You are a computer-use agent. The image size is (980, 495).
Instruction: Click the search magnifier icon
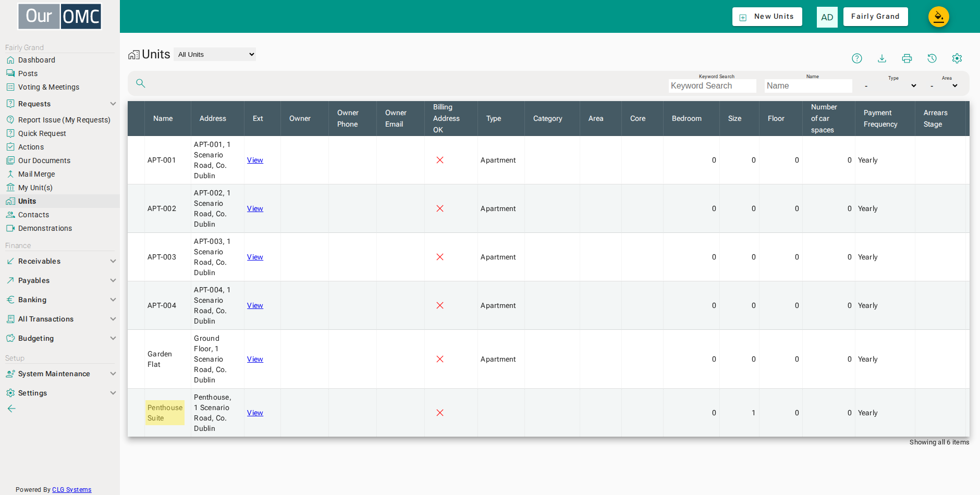coord(141,83)
